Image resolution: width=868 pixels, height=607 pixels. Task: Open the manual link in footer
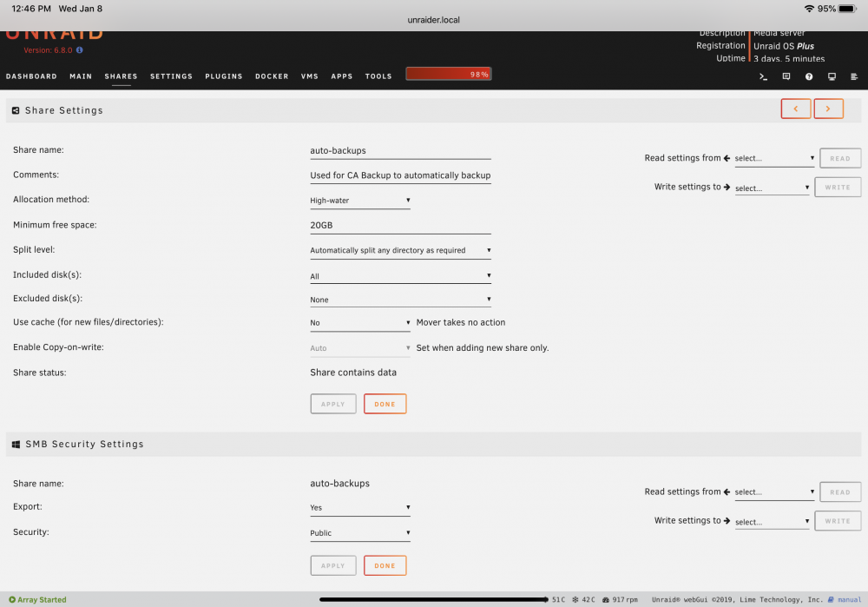849,599
